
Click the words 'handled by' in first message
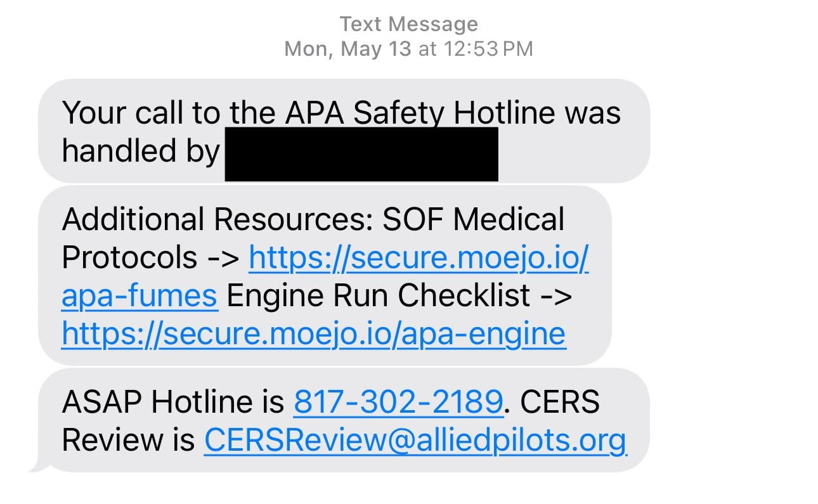point(140,151)
